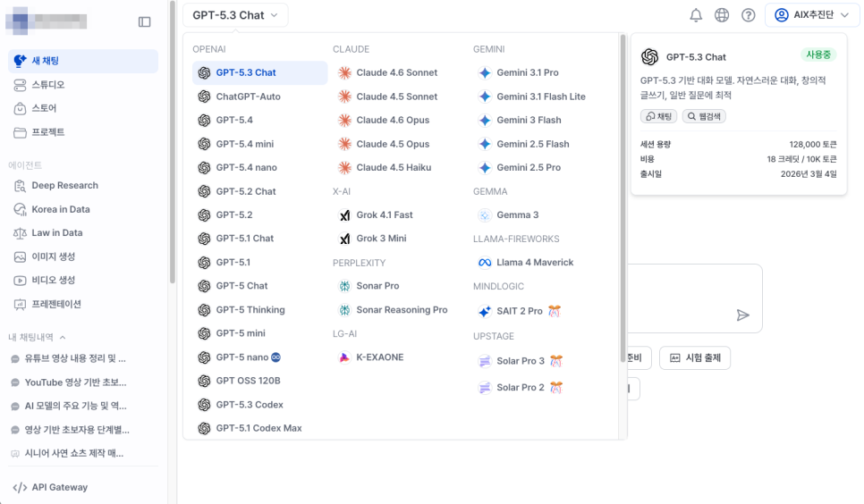Select Solar Pro 2 model
This screenshot has height=504, width=864.
point(521,388)
